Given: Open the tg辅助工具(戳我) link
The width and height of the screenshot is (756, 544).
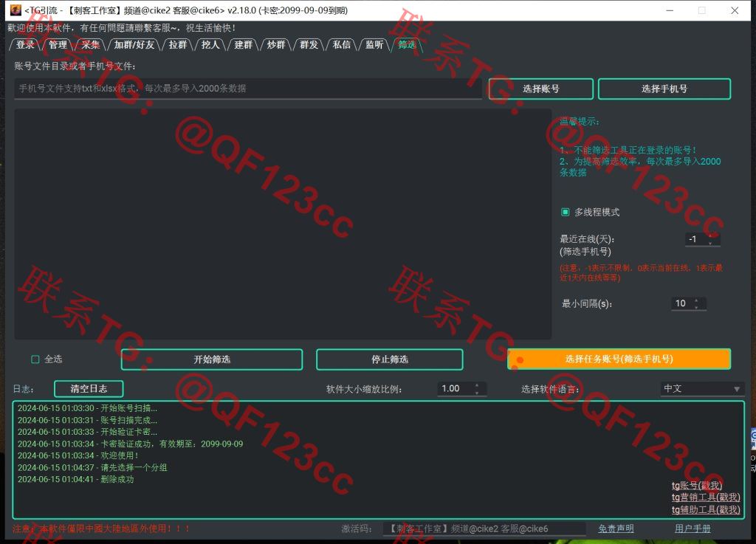Looking at the screenshot, I should (706, 509).
